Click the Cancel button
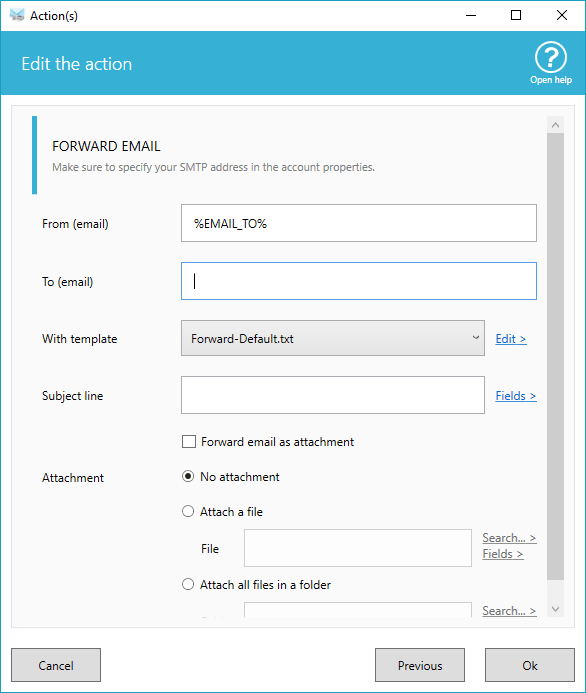 [x=56, y=665]
